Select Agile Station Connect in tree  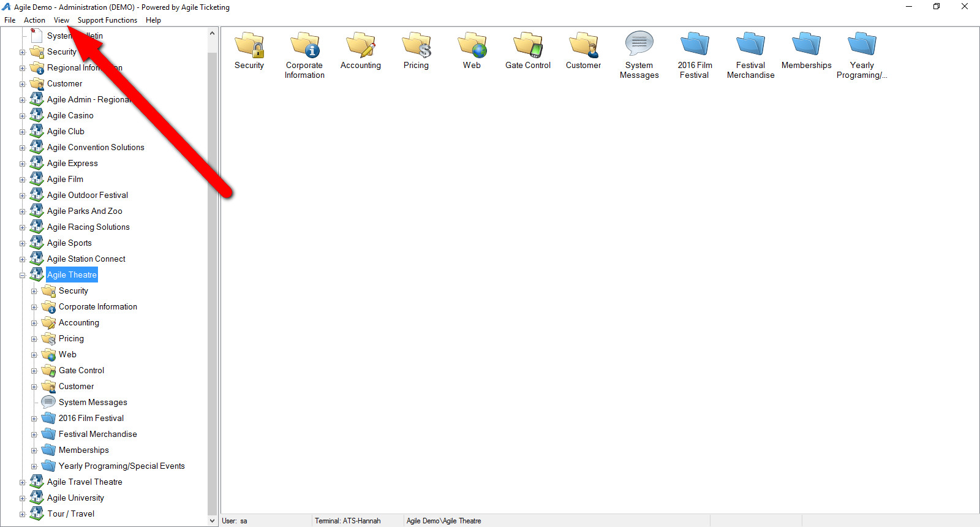86,259
